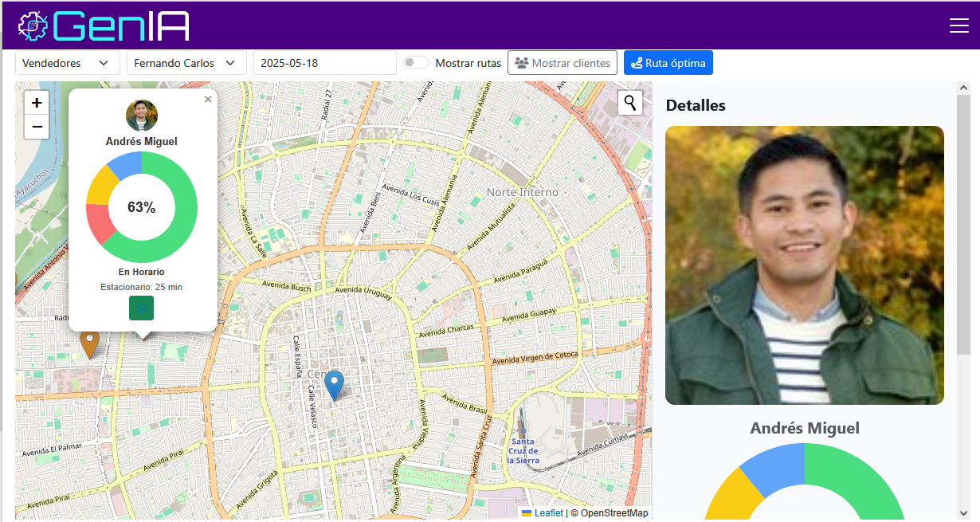The width and height of the screenshot is (980, 522).
Task: Click the Avenida Brasil map label
Action: 463,402
